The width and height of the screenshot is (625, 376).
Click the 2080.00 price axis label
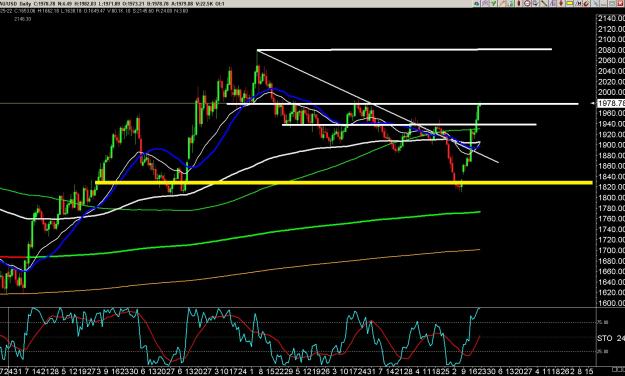click(611, 50)
